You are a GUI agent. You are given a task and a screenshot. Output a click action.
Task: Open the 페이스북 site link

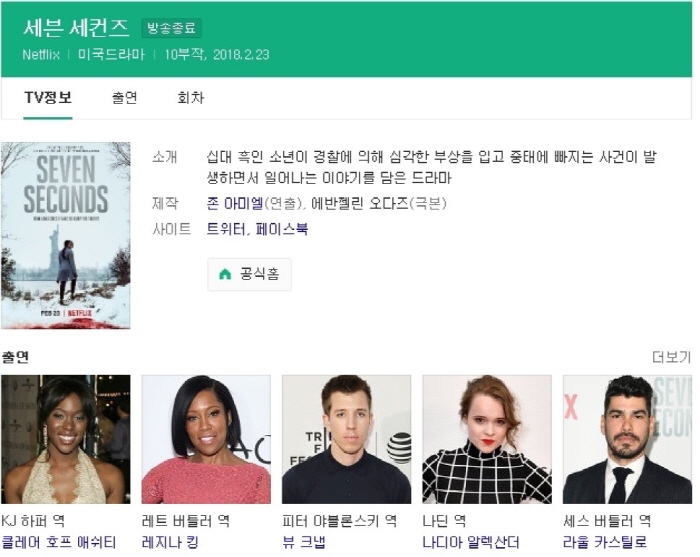pos(281,229)
